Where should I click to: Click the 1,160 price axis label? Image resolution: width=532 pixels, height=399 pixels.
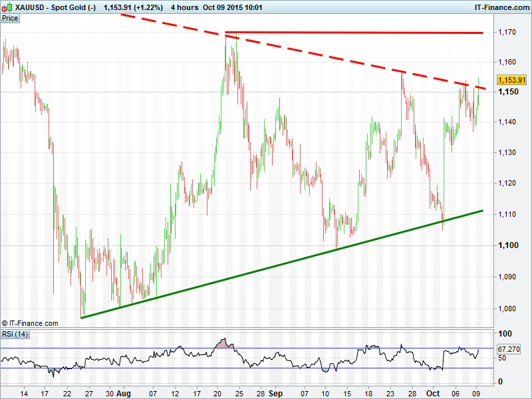(507, 62)
